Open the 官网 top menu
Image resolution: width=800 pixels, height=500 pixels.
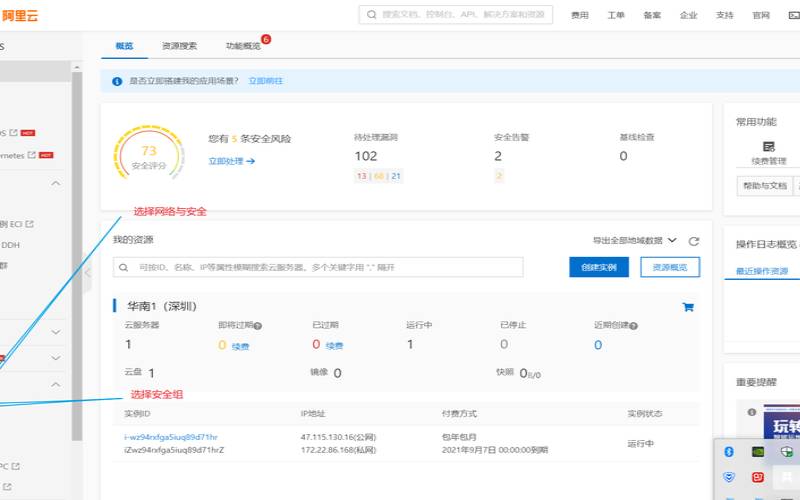[761, 15]
